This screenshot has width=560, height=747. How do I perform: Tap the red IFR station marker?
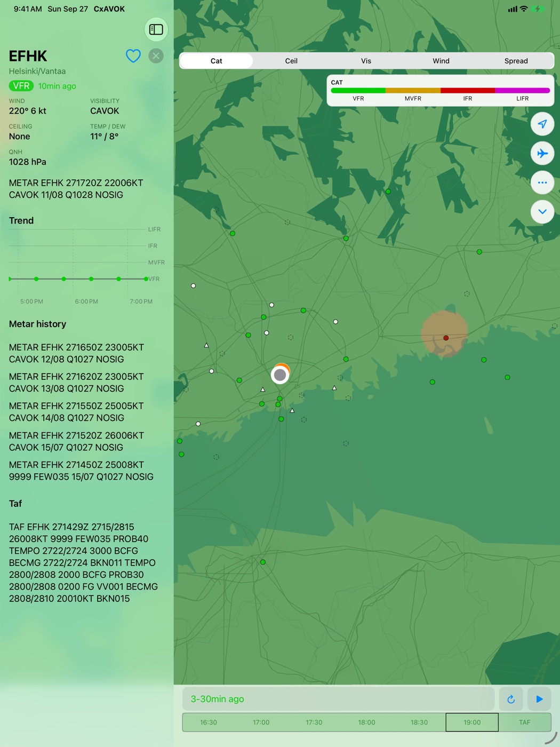click(x=446, y=338)
